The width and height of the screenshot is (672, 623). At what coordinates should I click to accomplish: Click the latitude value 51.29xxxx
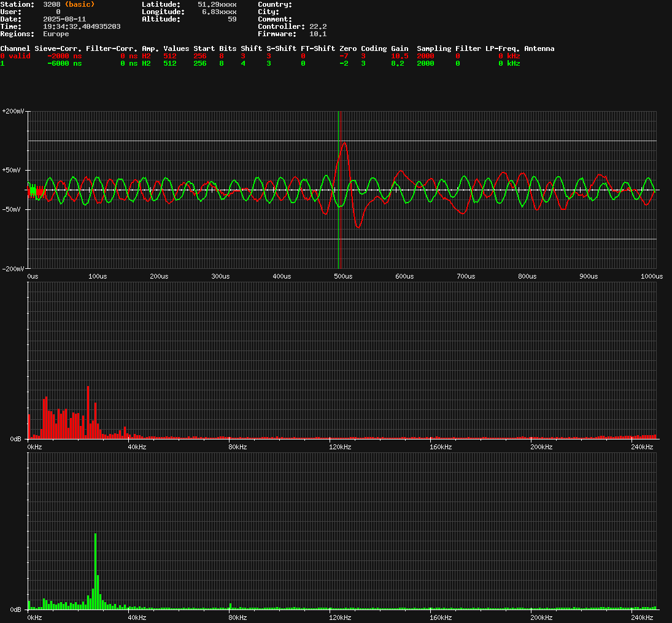click(217, 4)
